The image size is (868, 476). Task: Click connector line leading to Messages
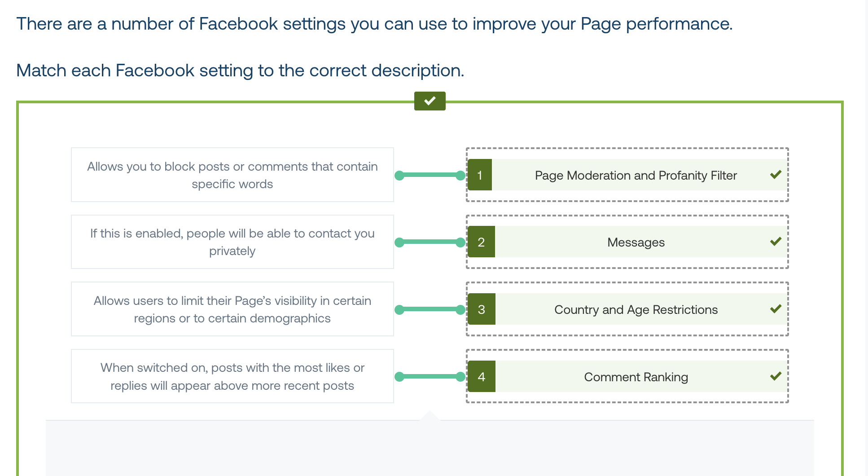430,242
